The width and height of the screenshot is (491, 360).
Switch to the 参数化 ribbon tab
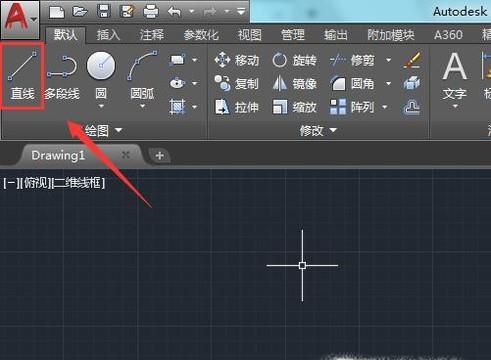pyautogui.click(x=201, y=35)
